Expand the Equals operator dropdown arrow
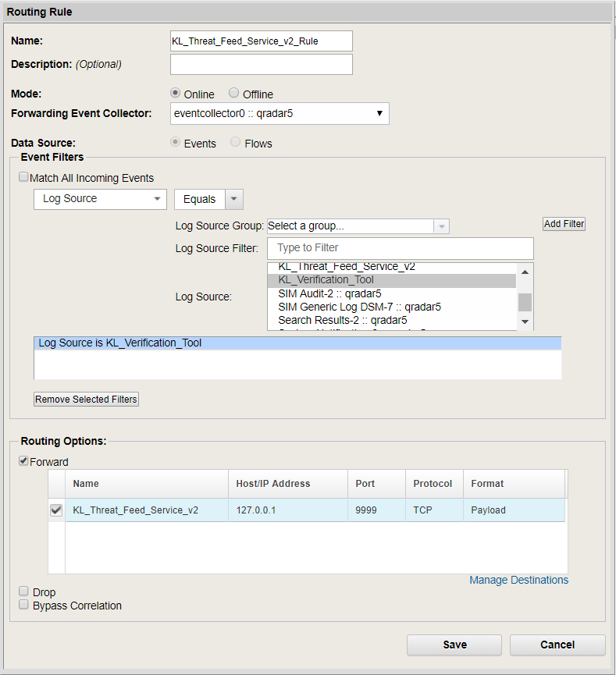The image size is (616, 675). click(x=233, y=199)
